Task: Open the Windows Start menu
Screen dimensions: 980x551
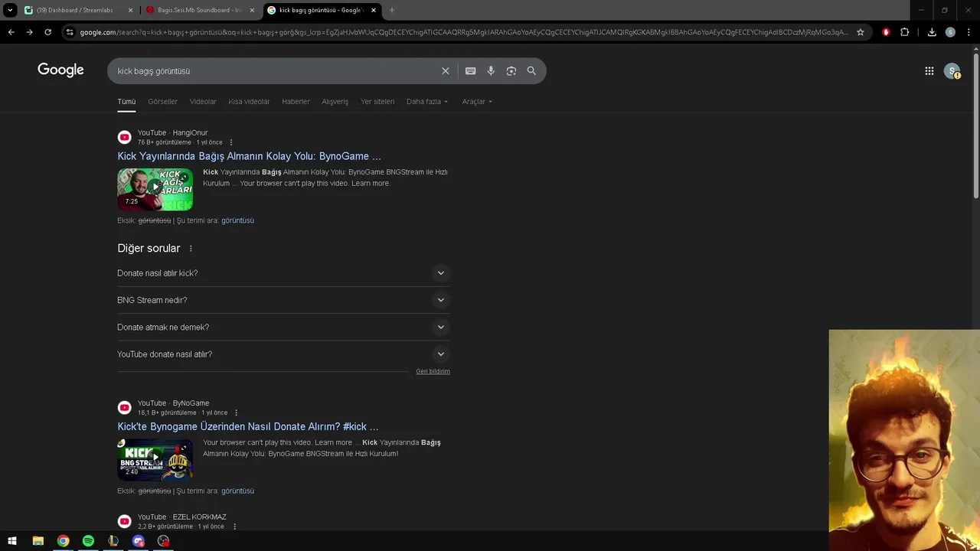Action: (x=12, y=541)
